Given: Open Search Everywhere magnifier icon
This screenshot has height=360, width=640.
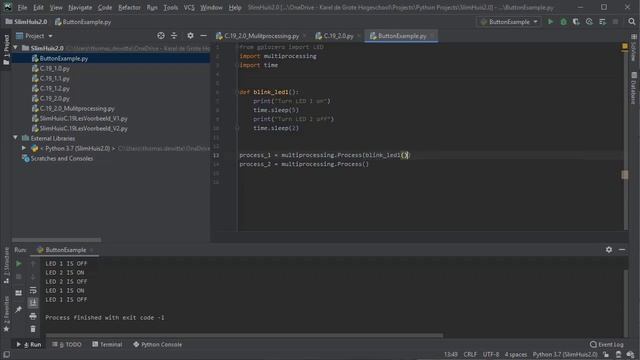Looking at the screenshot, I should point(631,22).
